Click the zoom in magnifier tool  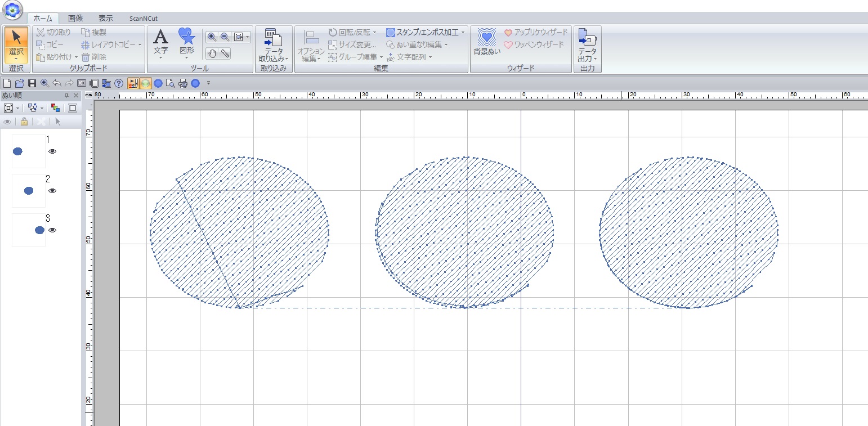pos(212,37)
